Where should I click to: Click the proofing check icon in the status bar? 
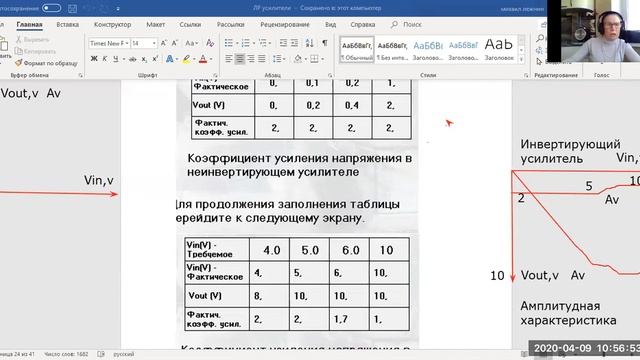(x=101, y=354)
